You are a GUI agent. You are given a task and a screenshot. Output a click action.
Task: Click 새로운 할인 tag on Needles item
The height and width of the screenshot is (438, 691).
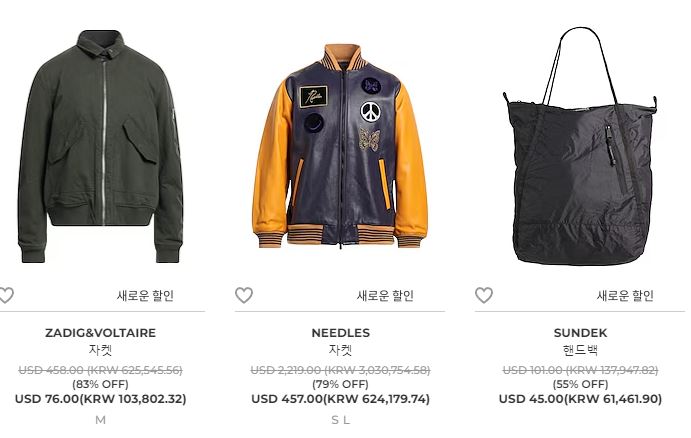coord(385,296)
